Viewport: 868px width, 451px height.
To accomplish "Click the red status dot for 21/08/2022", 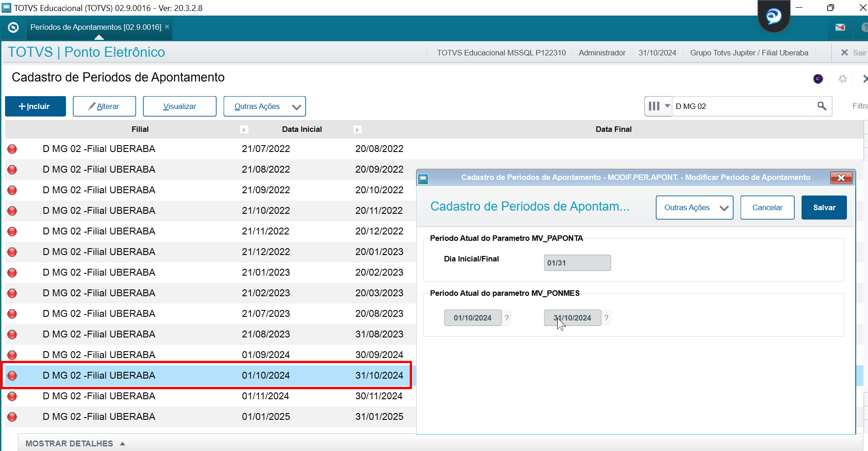I will [12, 169].
